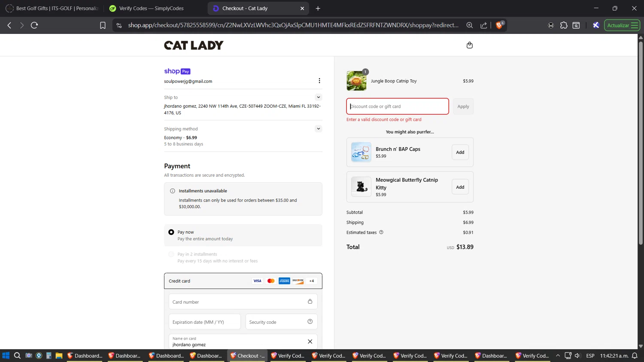This screenshot has width=644, height=362.
Task: Clear the name on card field
Action: click(310, 341)
